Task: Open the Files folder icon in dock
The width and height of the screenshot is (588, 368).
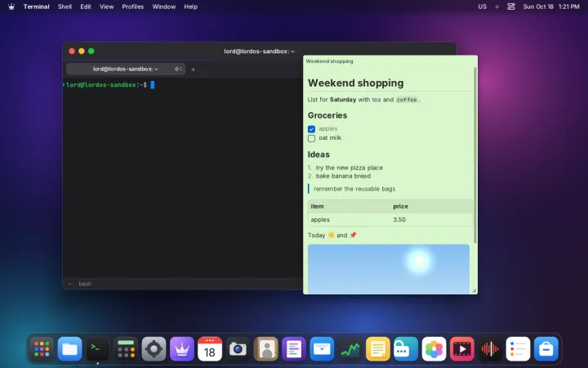Action: (x=69, y=349)
